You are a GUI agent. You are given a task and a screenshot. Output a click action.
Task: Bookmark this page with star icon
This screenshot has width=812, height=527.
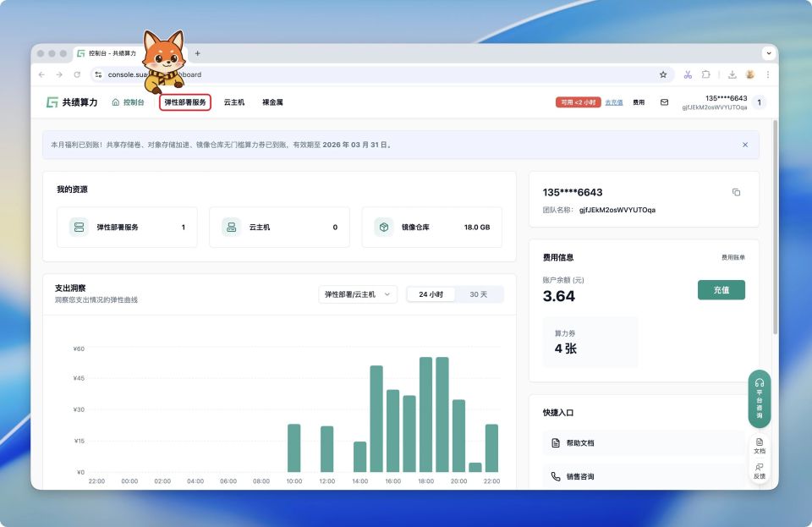pyautogui.click(x=663, y=74)
